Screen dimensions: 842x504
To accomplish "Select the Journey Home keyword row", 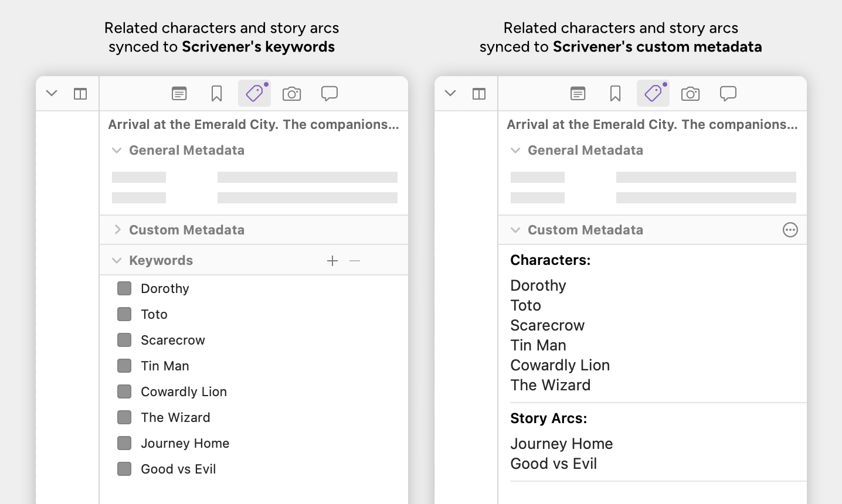I will (x=254, y=443).
